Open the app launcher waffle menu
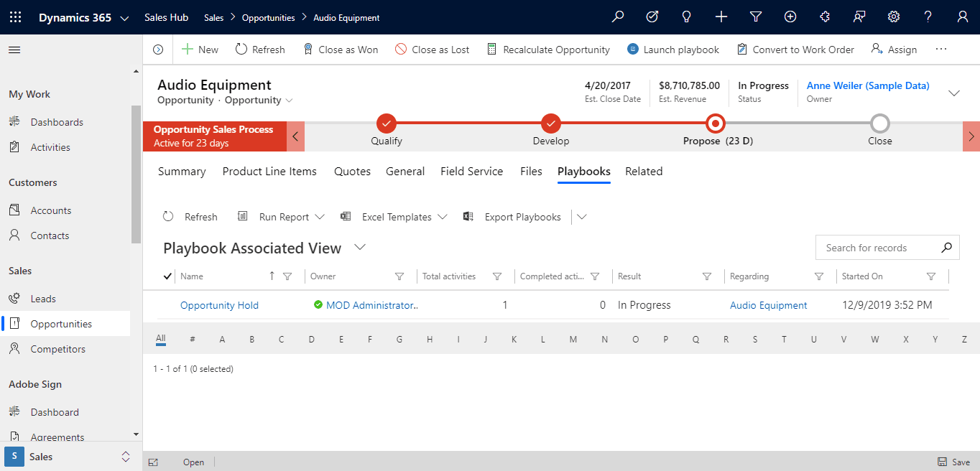The width and height of the screenshot is (980, 471). pyautogui.click(x=16, y=17)
